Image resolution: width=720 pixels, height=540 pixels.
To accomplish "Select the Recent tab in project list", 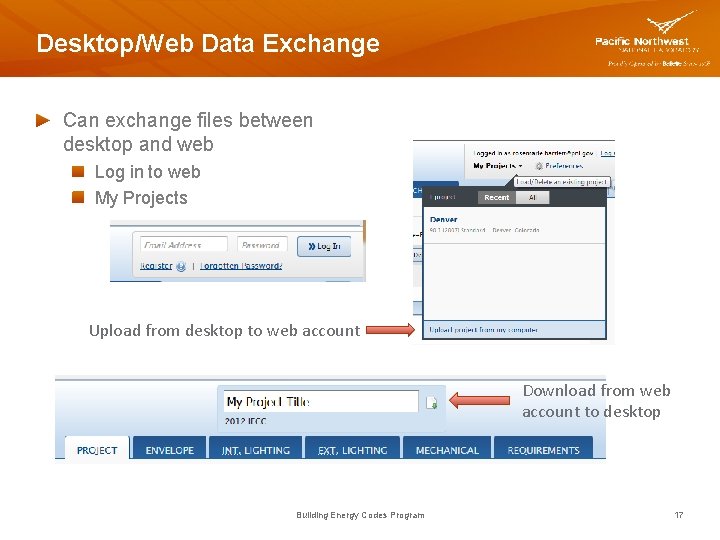I will pyautogui.click(x=497, y=197).
